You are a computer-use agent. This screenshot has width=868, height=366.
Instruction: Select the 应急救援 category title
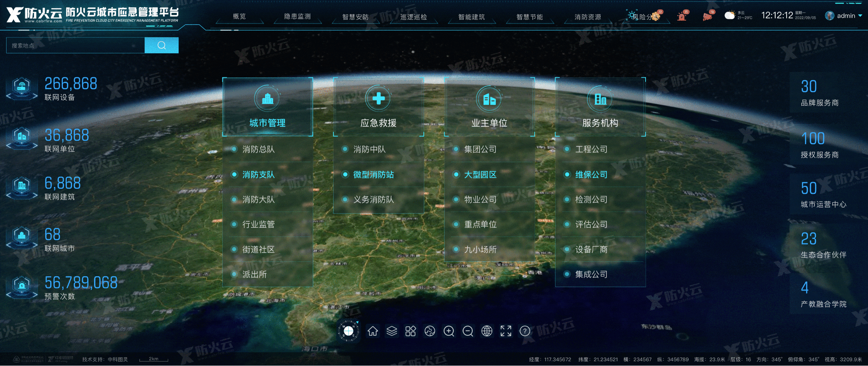(379, 123)
